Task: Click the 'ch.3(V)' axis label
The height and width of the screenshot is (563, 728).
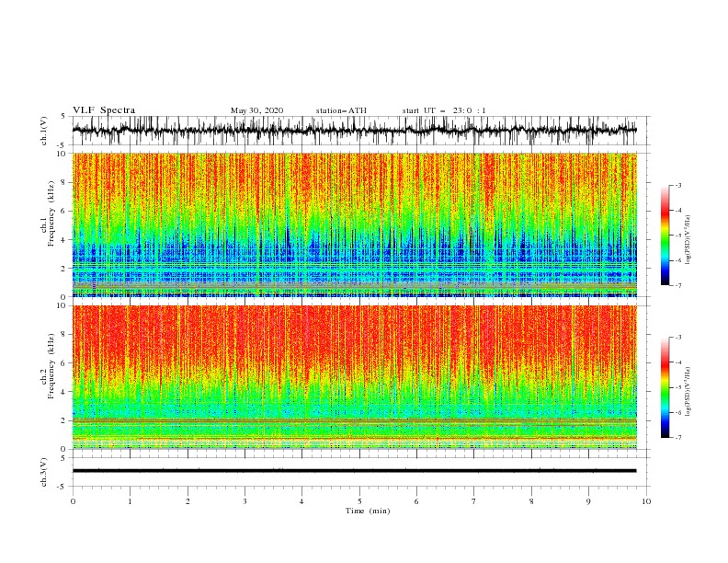Action: [44, 472]
